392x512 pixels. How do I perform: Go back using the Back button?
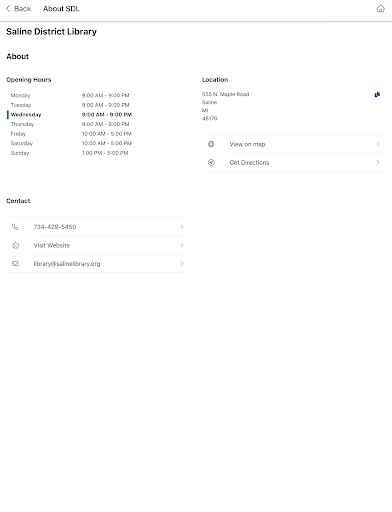(18, 9)
